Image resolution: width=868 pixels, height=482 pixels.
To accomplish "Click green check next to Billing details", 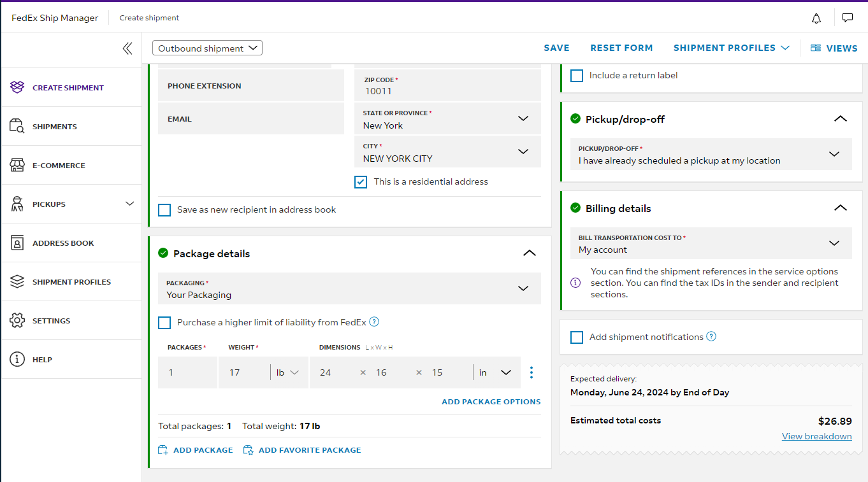I will click(x=575, y=208).
